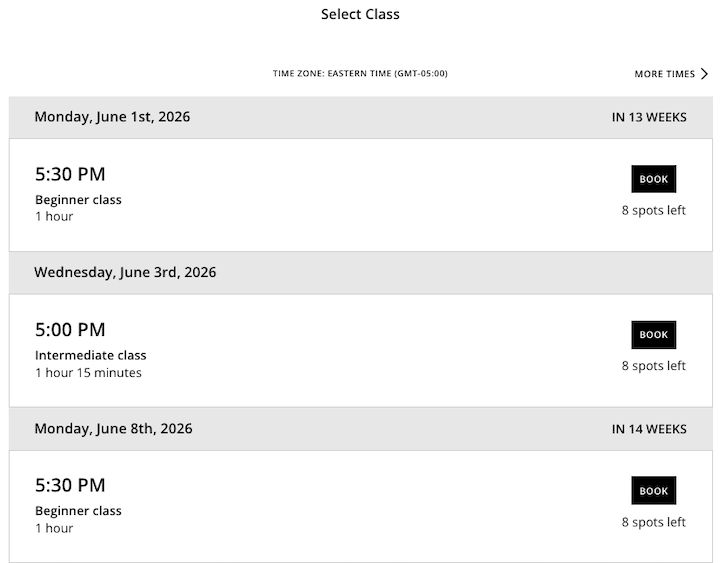Click the Eastern Time zone label
The image size is (720, 563).
[x=360, y=74]
